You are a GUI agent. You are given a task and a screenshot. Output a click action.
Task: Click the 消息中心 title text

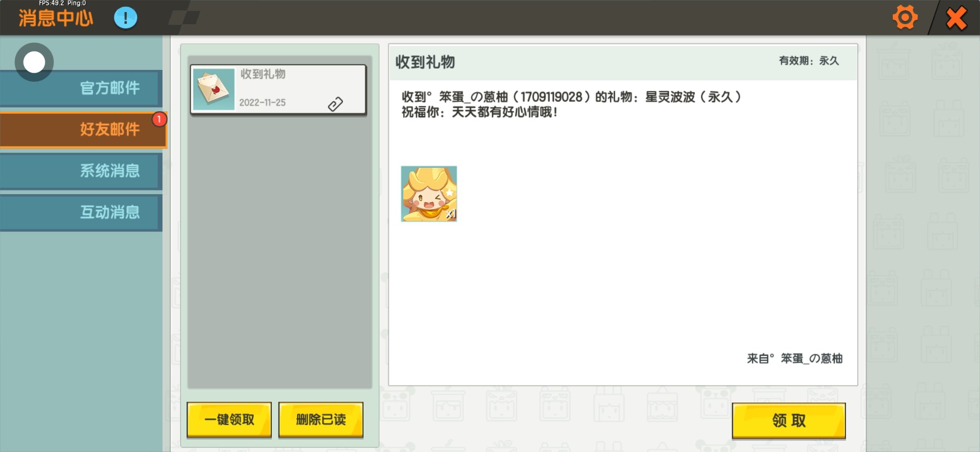(56, 18)
